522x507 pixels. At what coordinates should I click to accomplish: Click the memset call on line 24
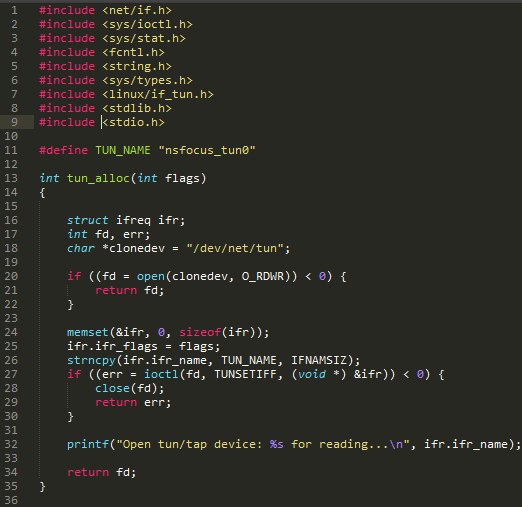88,332
